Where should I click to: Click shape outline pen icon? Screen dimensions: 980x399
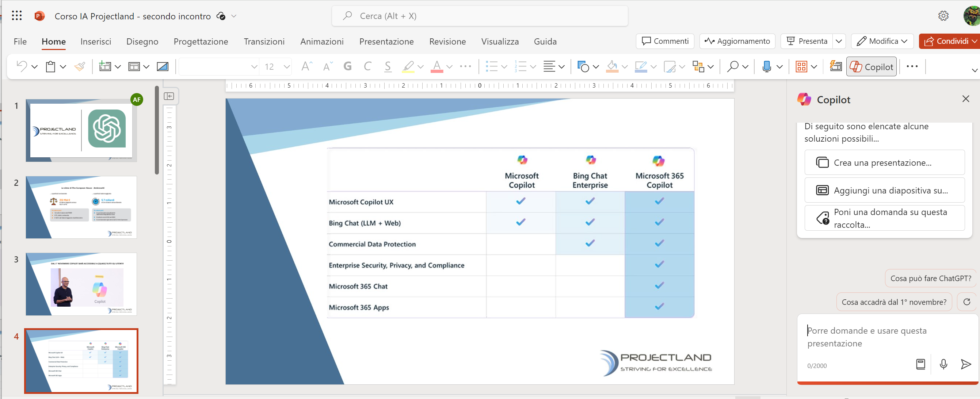(641, 66)
